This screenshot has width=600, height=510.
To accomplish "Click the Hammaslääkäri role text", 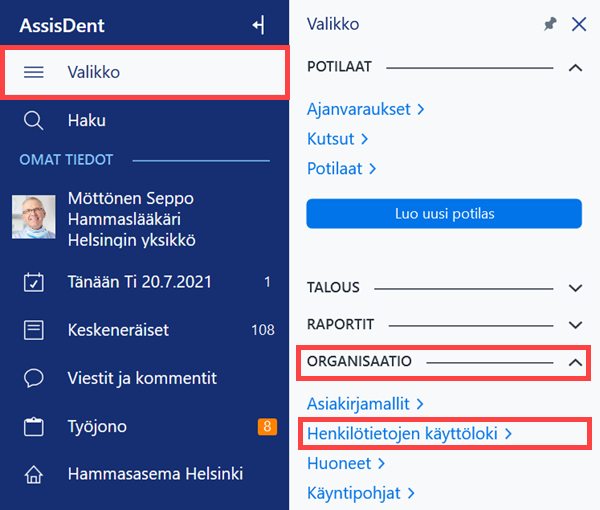I will coord(124,219).
